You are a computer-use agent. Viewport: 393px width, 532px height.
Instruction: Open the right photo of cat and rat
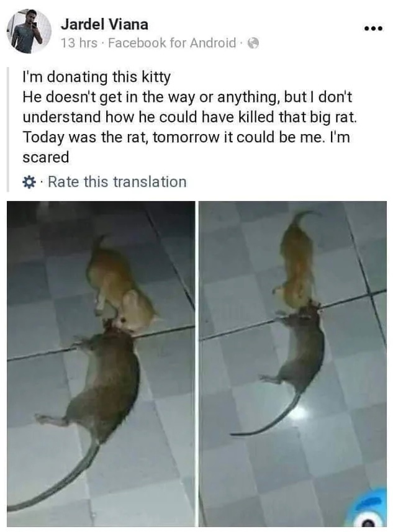pos(292,364)
